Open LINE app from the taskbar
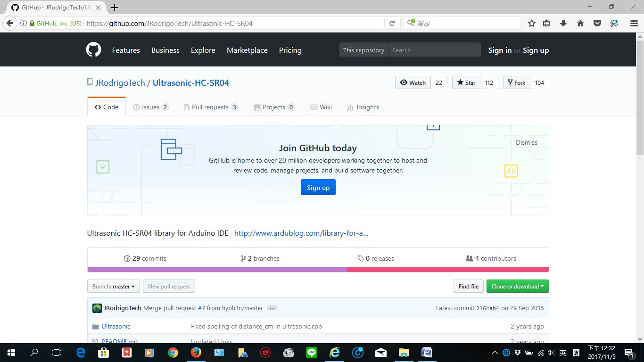 [x=311, y=353]
